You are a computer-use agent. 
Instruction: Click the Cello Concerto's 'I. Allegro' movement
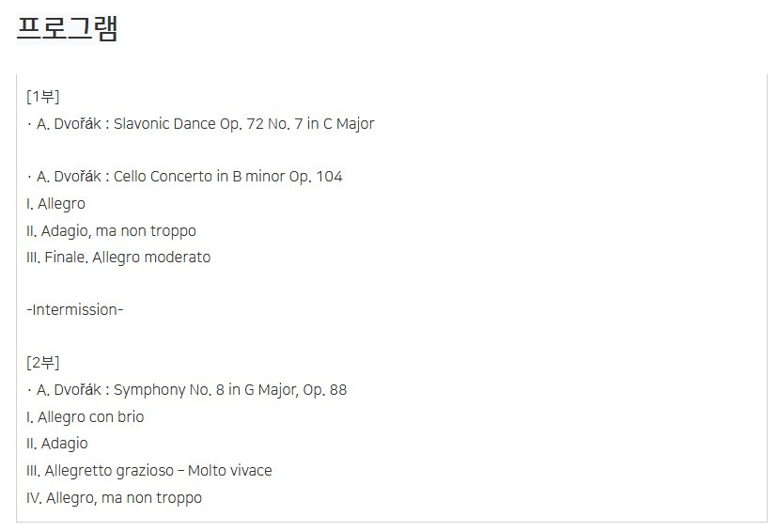click(56, 204)
